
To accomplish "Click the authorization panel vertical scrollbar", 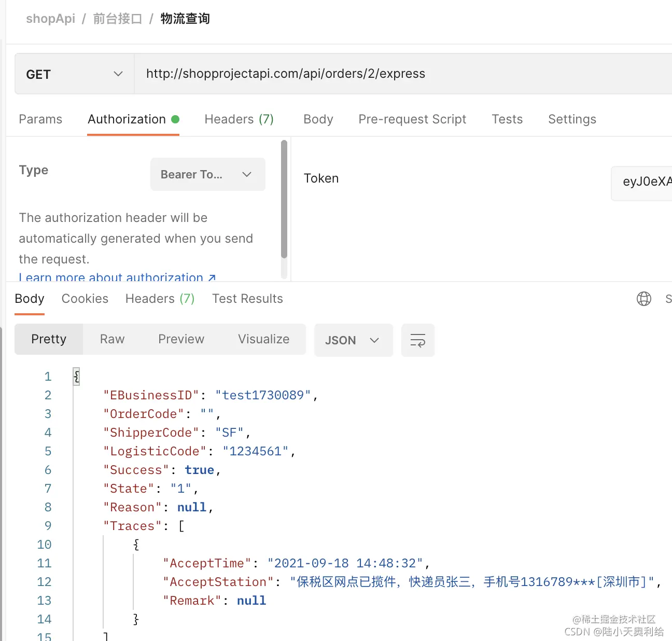I will coord(284,199).
